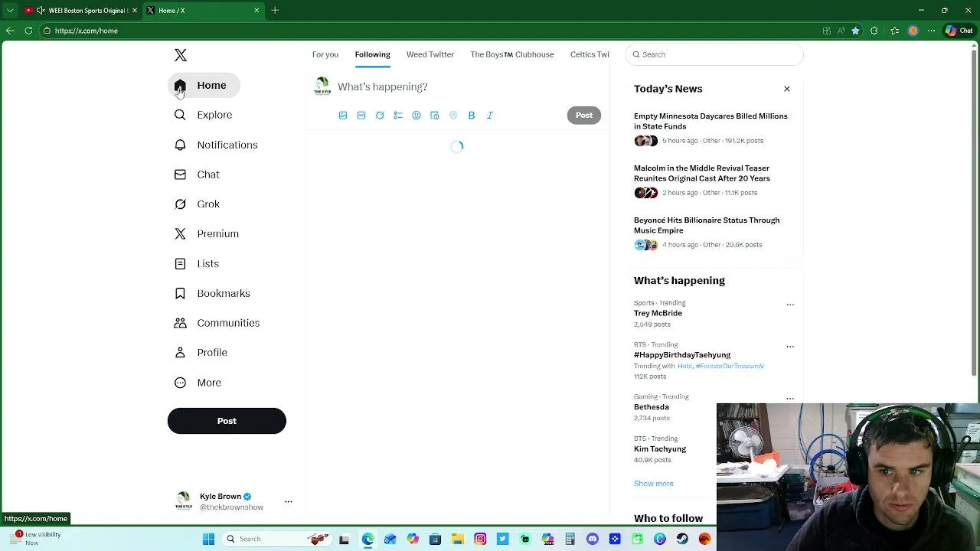Open Calculator from the taskbar

coord(570,539)
